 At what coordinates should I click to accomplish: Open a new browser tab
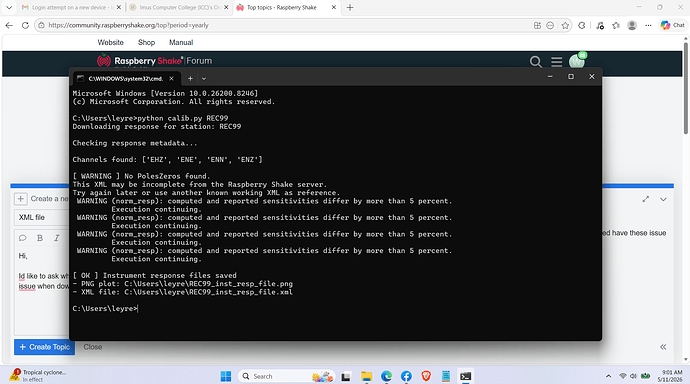pos(350,7)
